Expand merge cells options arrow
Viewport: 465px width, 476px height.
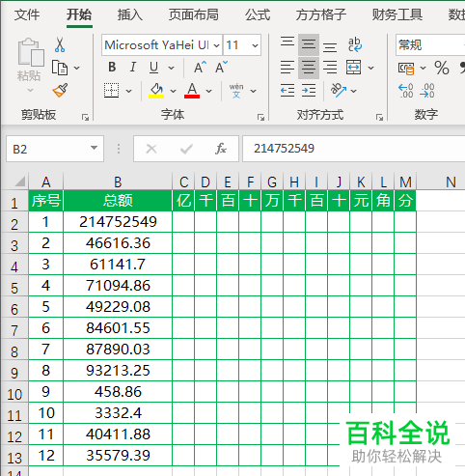pos(370,68)
